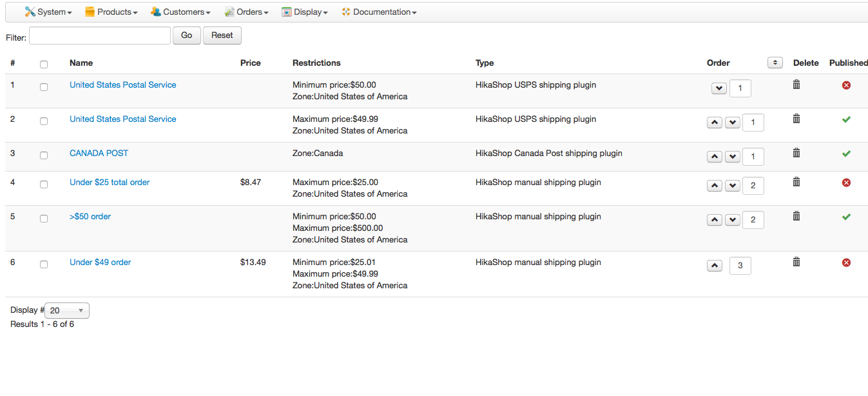
Task: Open the Display # dropdown
Action: pyautogui.click(x=67, y=311)
